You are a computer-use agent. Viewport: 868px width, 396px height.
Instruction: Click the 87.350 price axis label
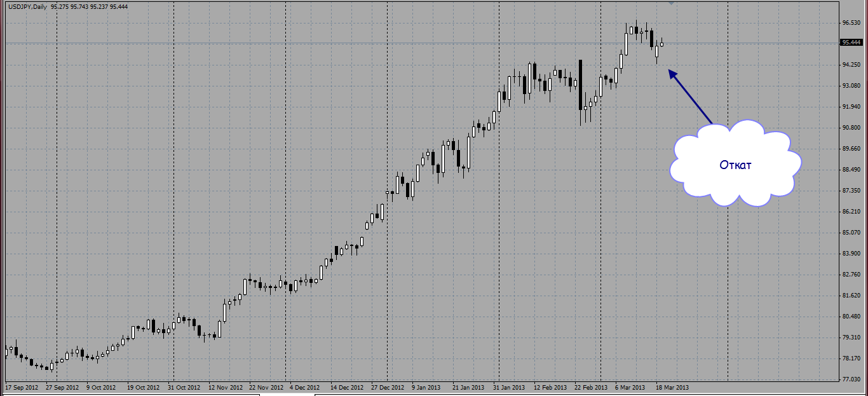point(851,191)
